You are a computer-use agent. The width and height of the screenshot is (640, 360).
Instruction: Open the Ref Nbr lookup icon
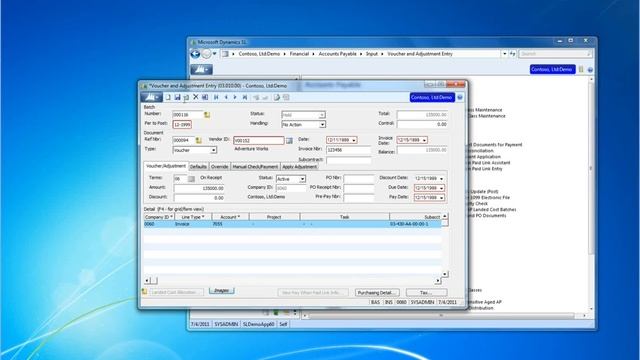(198, 140)
